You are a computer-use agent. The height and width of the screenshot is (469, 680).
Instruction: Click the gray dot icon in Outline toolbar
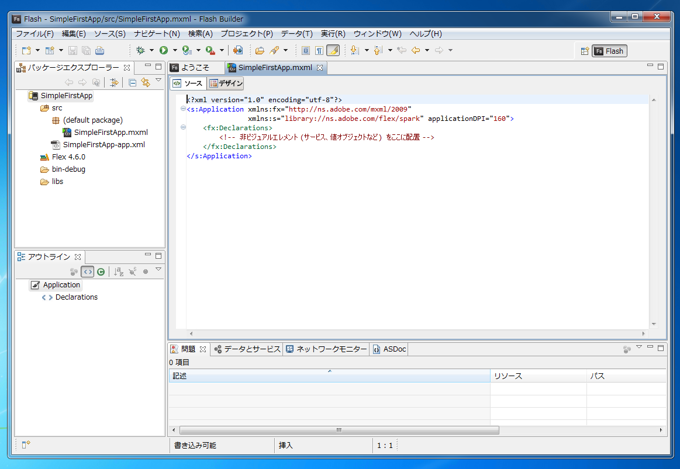pos(146,272)
